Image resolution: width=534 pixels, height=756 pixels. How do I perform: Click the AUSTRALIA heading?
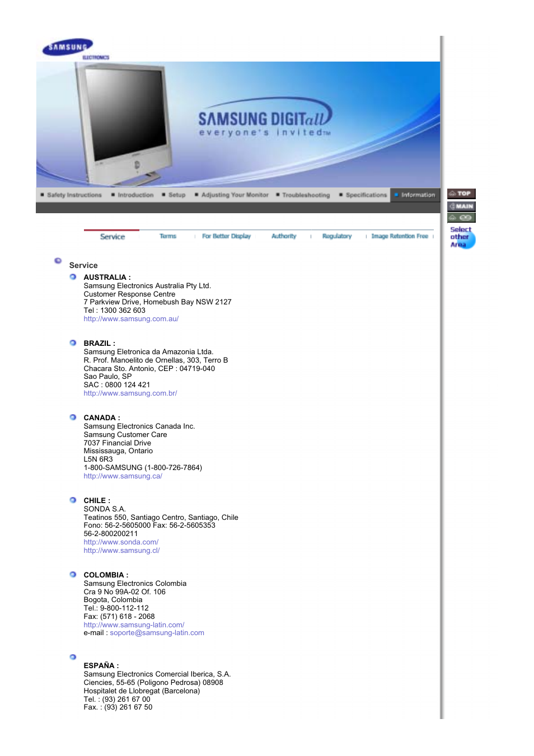107,278
